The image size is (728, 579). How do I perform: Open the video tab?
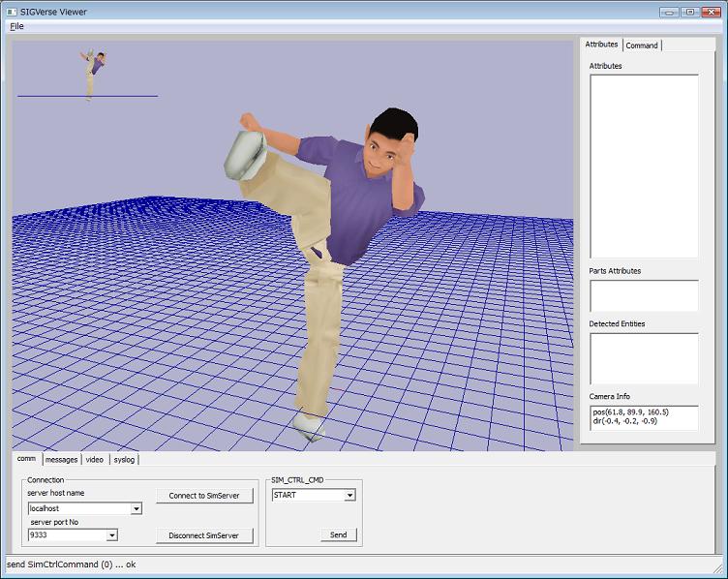95,459
